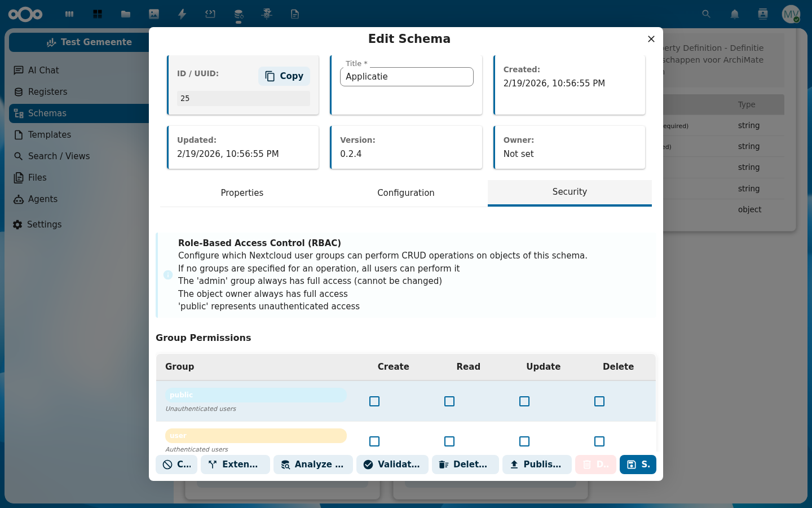Open the Files app from the top bar
This screenshot has width=812, height=508.
pos(126,14)
